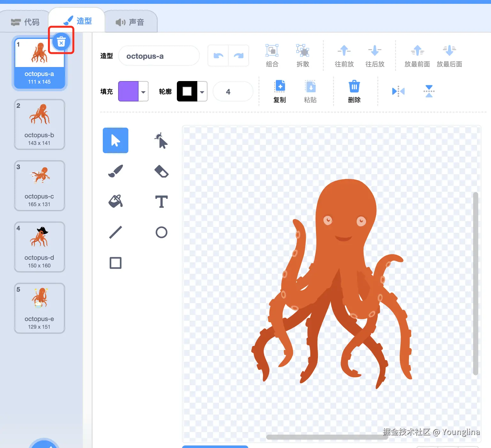The height and width of the screenshot is (448, 491).
Task: Click the outline width field showing 4
Action: pyautogui.click(x=233, y=92)
